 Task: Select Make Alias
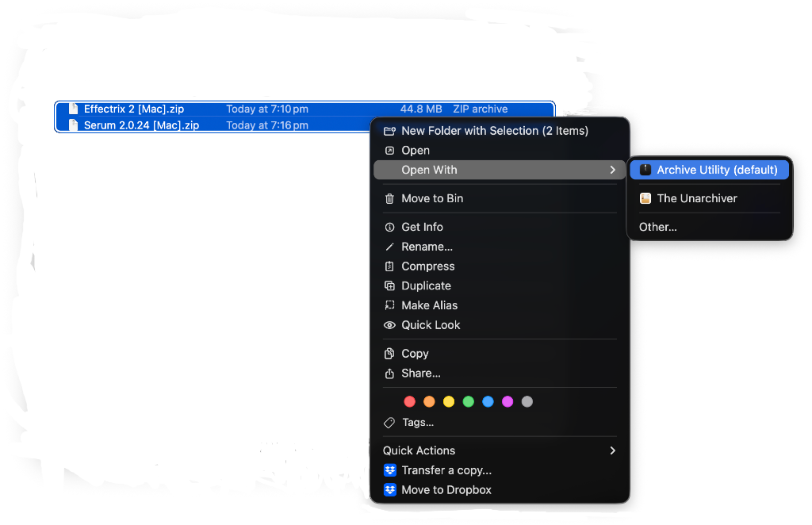click(x=500, y=305)
